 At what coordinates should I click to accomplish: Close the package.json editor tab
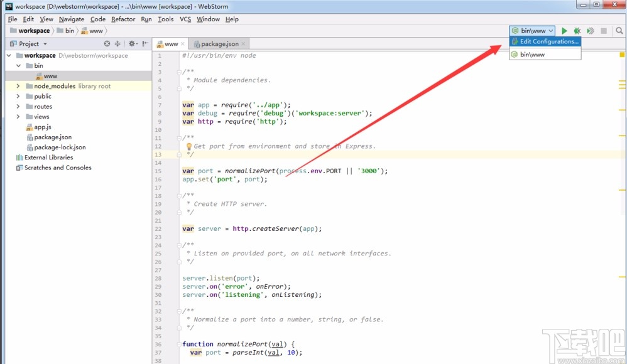[x=243, y=44]
